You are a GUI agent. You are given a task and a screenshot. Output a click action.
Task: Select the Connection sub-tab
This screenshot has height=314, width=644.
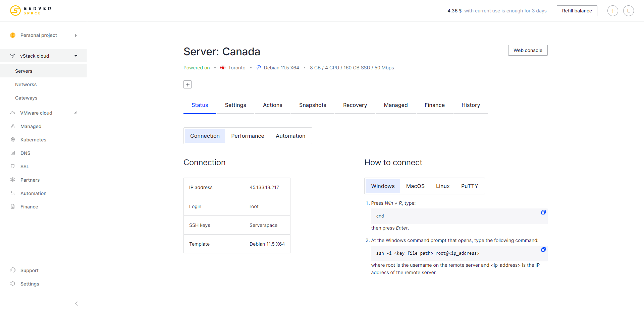205,136
